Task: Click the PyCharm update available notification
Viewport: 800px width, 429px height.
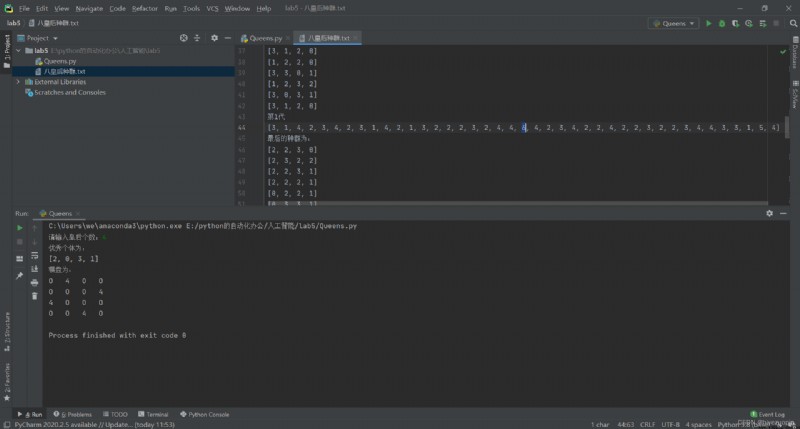Action: [94, 424]
